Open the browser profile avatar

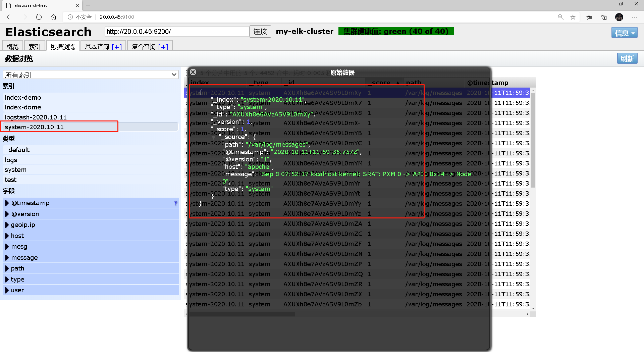619,17
